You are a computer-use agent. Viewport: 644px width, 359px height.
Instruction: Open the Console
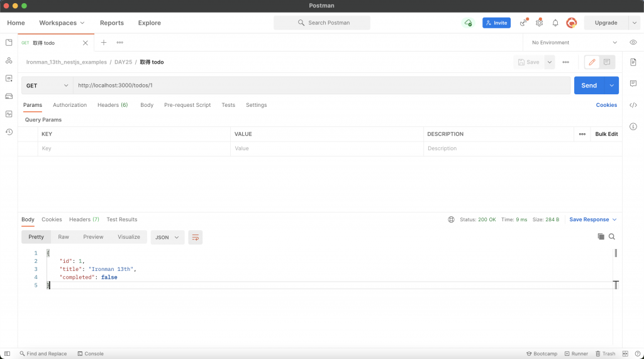pos(91,354)
